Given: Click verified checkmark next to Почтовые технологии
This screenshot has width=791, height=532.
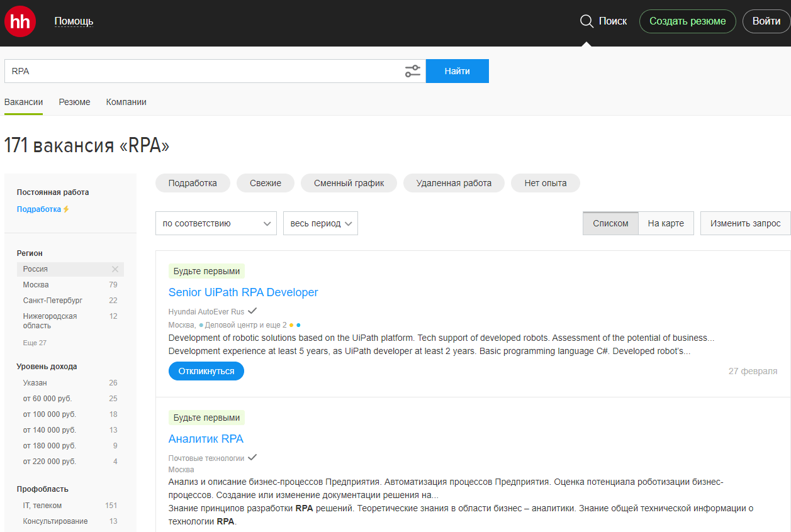Looking at the screenshot, I should point(252,457).
